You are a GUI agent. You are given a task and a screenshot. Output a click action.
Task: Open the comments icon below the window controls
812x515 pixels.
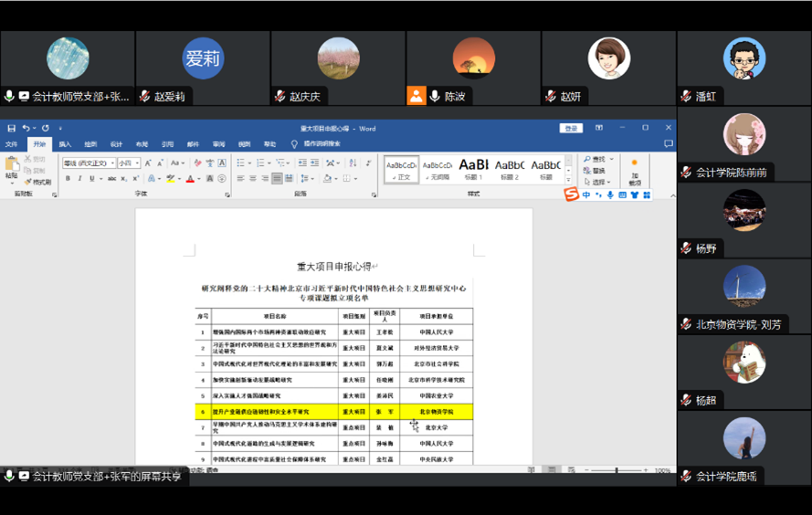(x=669, y=144)
